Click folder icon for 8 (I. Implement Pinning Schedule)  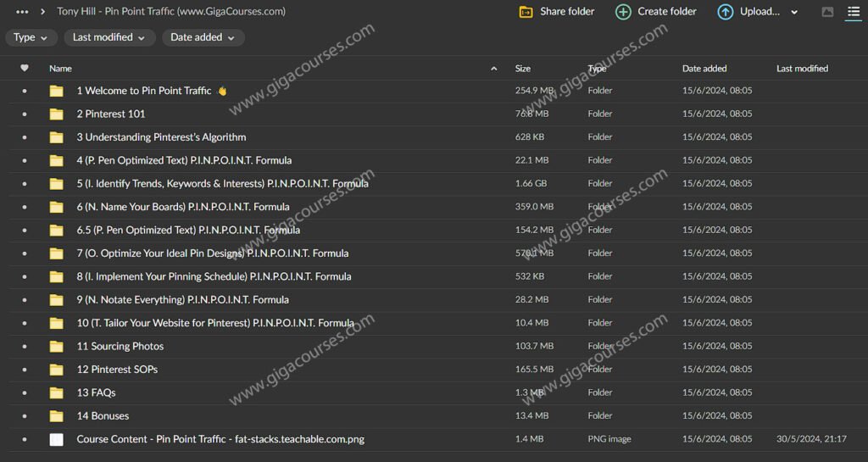click(57, 276)
